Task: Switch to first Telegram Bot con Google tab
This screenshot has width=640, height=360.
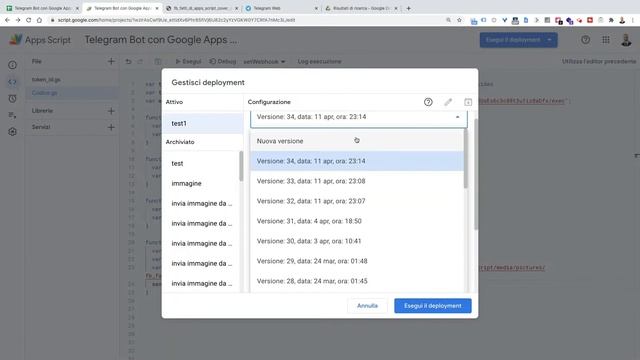Action: tap(42, 8)
